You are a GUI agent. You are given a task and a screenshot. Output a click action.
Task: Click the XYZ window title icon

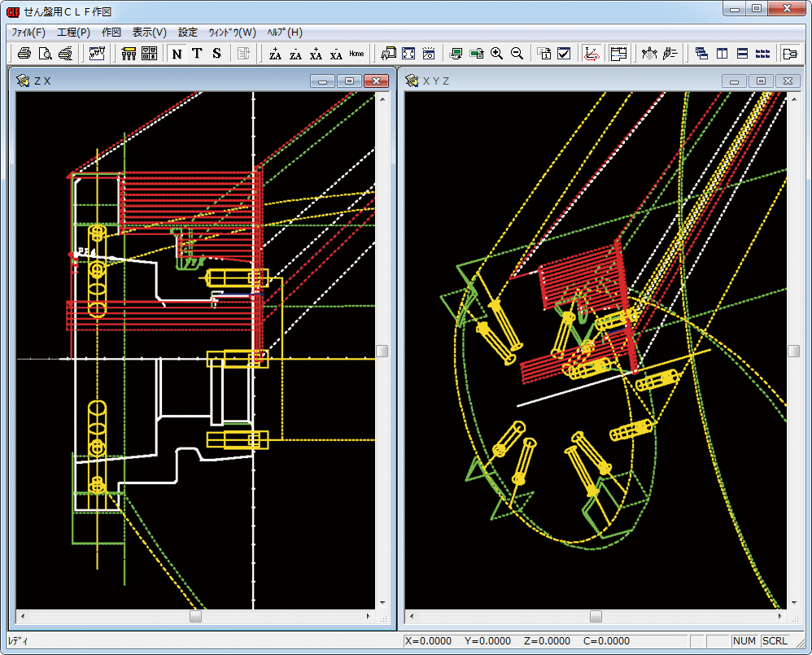point(412,81)
